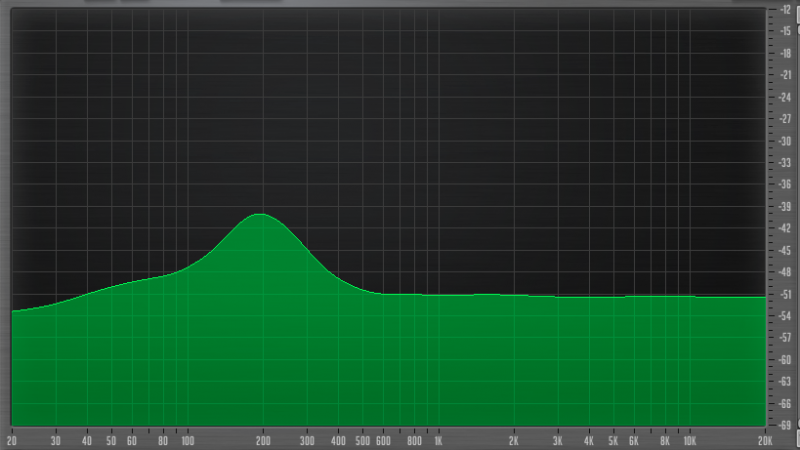Click the peak of the green spectrum curve
The image size is (800, 450).
pyautogui.click(x=261, y=215)
